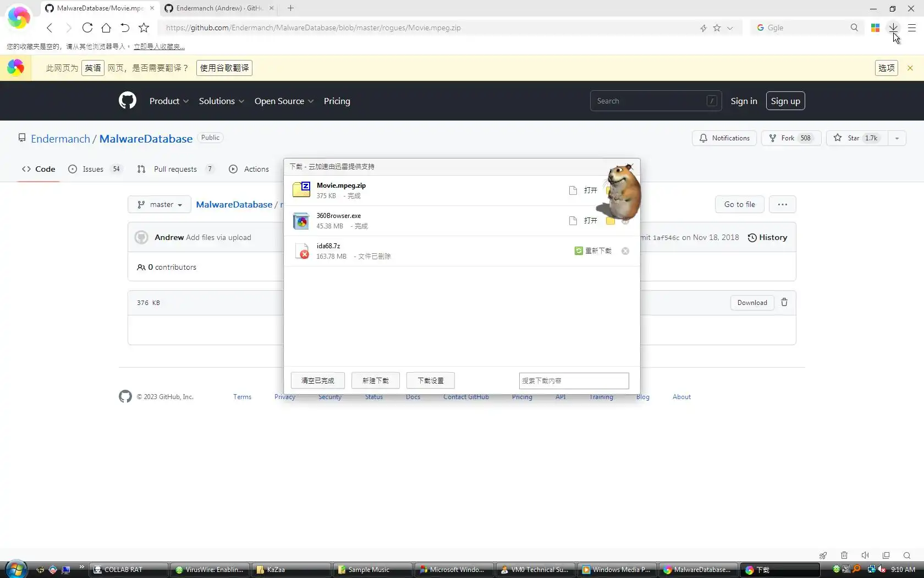Click the Download button

(x=752, y=303)
